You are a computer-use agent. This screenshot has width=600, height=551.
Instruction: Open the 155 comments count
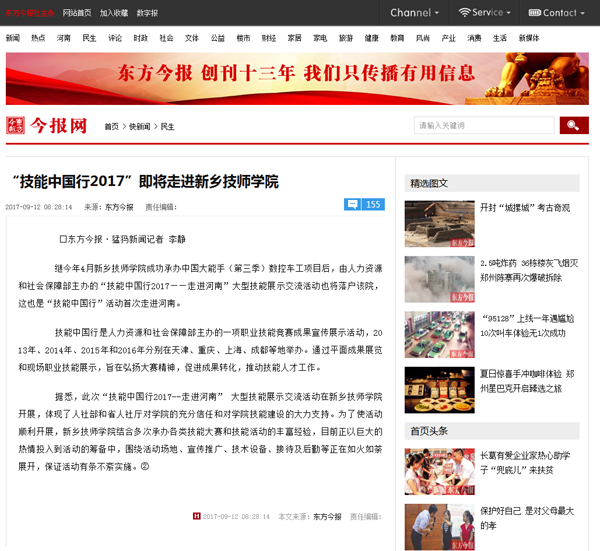pos(373,204)
